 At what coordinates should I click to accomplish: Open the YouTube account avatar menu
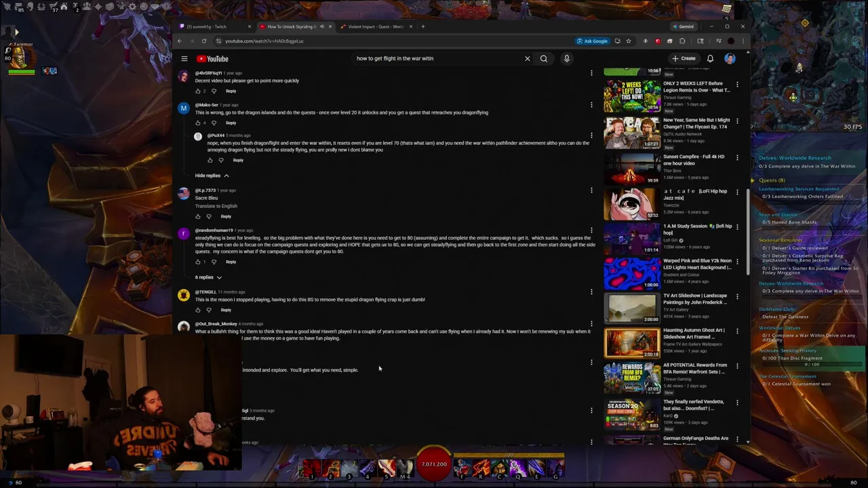click(x=730, y=58)
